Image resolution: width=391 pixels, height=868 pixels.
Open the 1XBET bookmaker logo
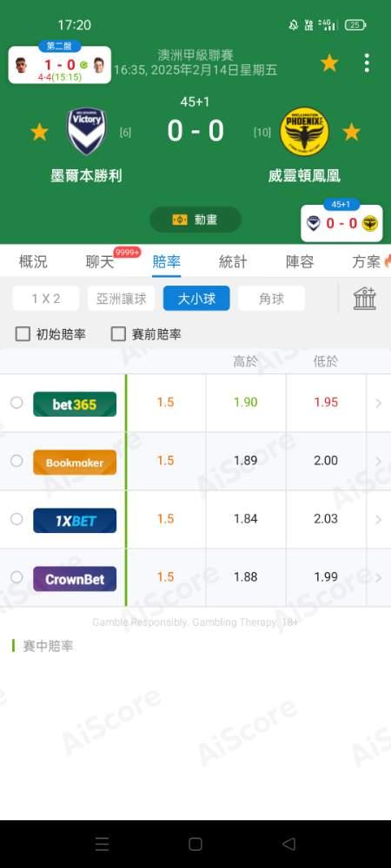click(x=75, y=520)
